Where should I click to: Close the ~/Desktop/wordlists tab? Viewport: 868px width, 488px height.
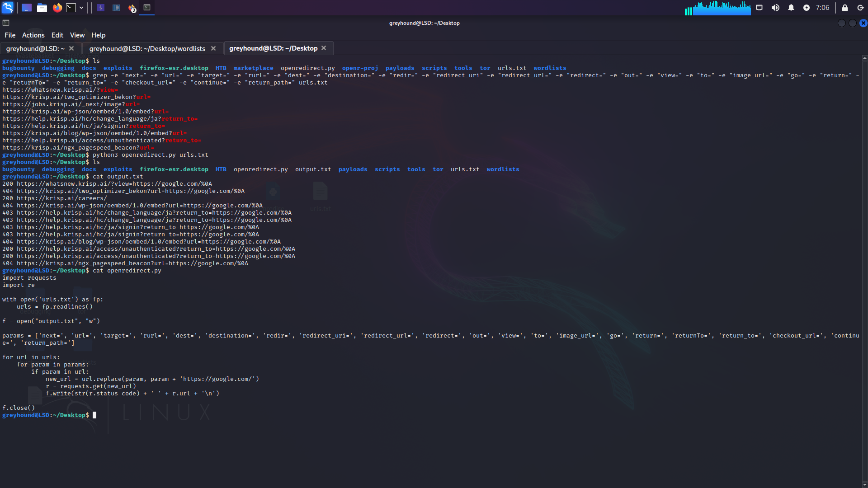point(213,48)
